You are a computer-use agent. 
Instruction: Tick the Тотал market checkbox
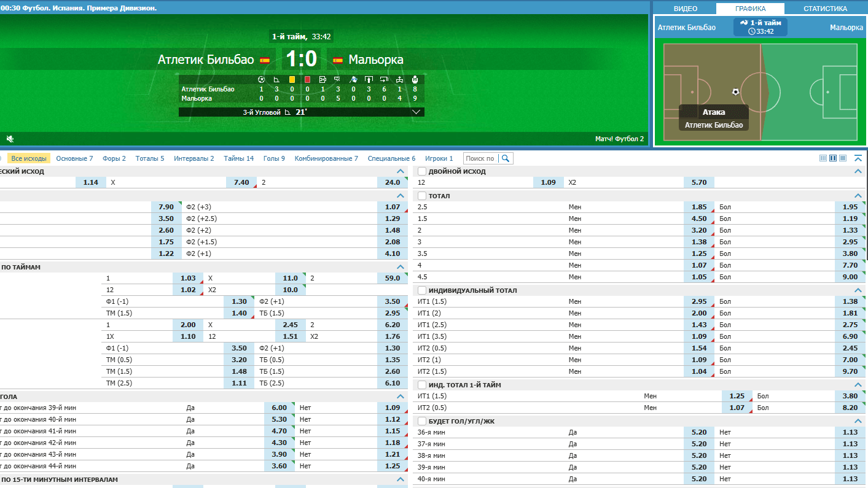(x=422, y=196)
